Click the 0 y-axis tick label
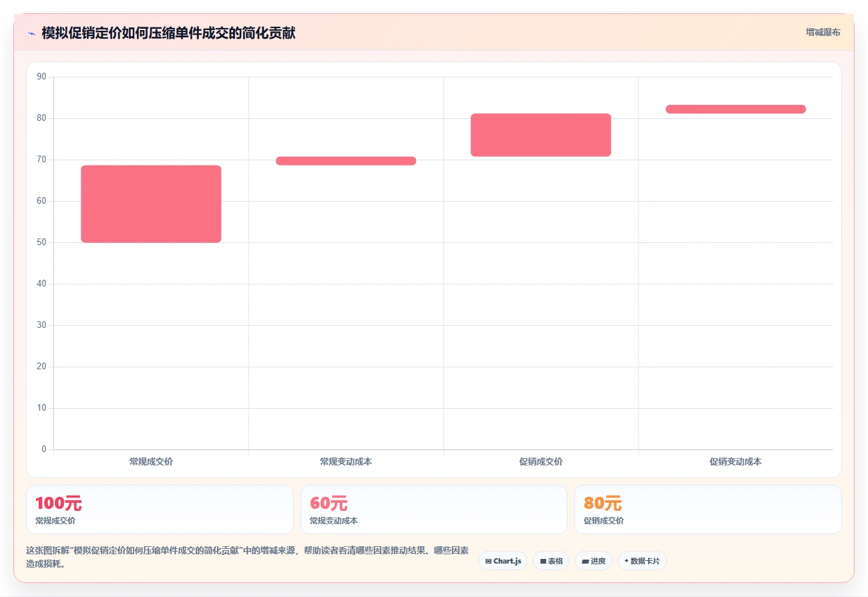This screenshot has width=868, height=597. pyautogui.click(x=44, y=449)
